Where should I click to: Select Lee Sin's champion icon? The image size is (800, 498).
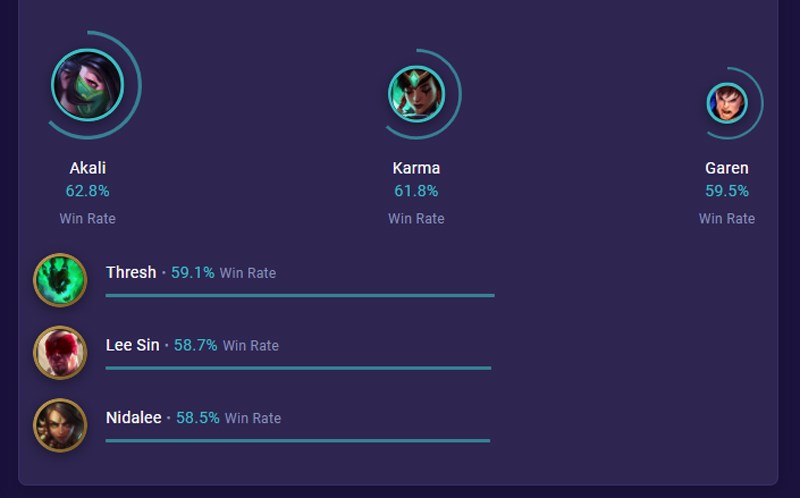(x=60, y=353)
